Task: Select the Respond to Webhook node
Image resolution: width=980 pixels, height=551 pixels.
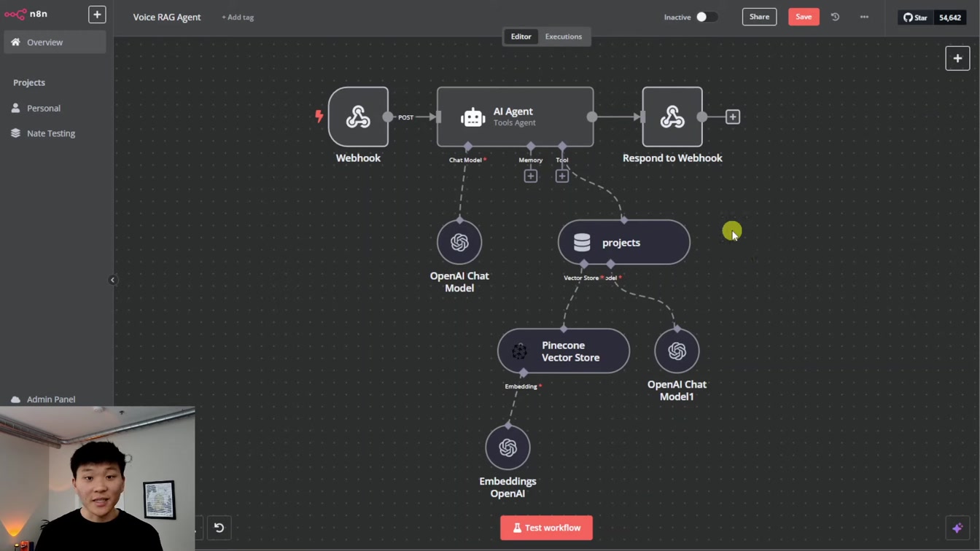Action: (672, 117)
